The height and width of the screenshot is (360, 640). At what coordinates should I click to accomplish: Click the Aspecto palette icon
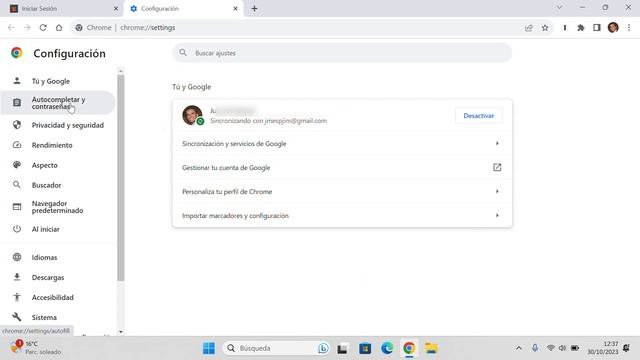pos(17,165)
